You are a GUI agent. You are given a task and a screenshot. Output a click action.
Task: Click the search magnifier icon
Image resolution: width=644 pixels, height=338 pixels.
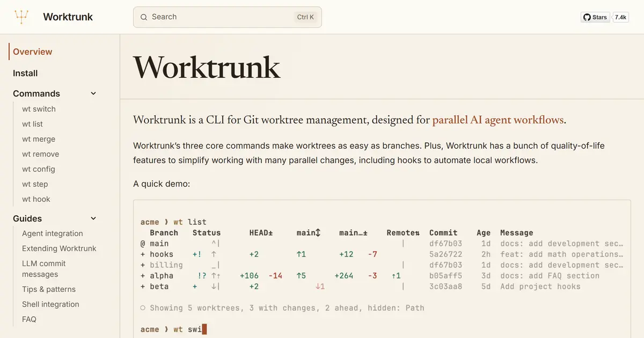[x=144, y=17]
